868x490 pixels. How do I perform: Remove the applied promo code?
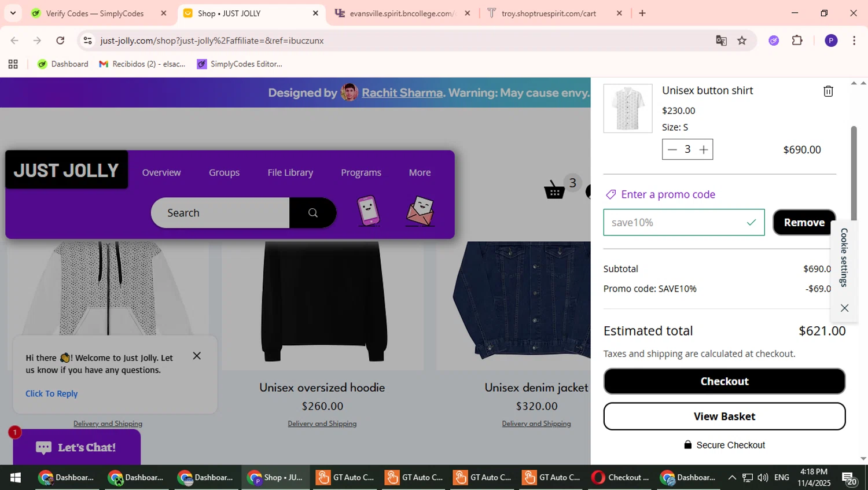[x=804, y=222]
